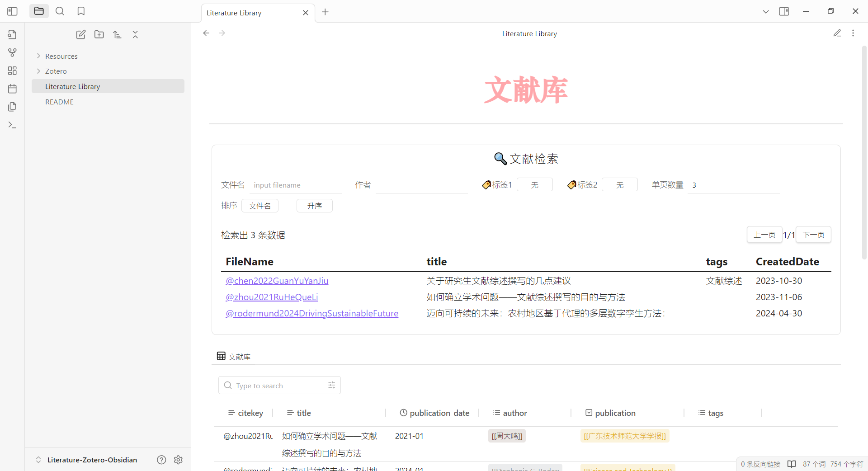Screen dimensions: 868x471
Task: Open the terminal icon in the left ribbon
Action: pos(12,125)
